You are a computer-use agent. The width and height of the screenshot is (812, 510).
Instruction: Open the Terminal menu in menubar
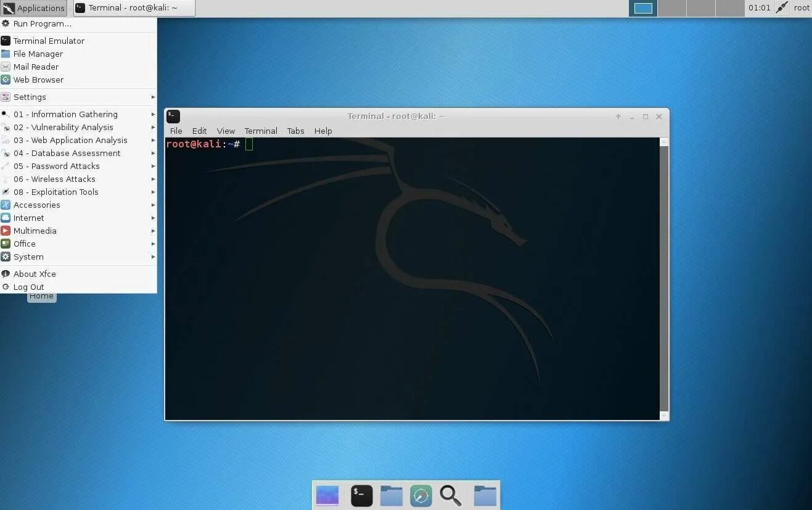click(261, 131)
